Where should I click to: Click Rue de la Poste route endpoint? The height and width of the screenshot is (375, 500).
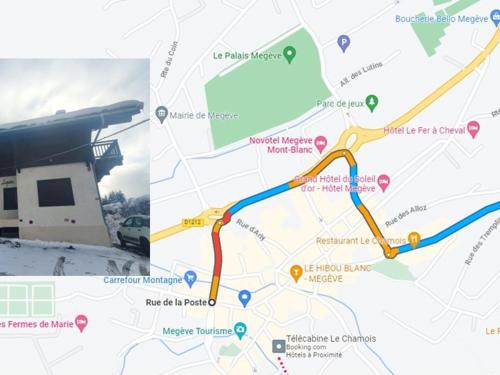pos(212,302)
